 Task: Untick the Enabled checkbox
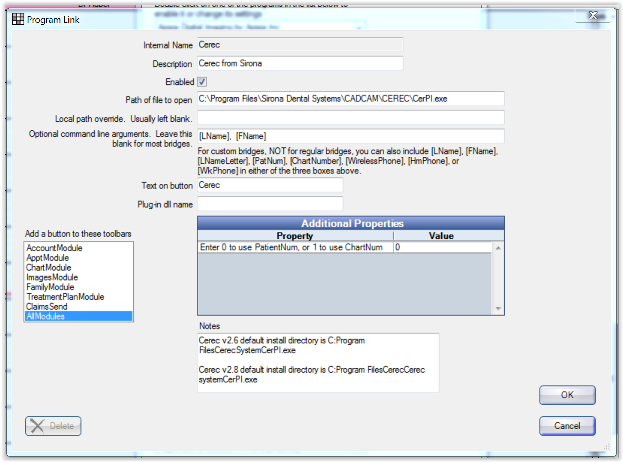pyautogui.click(x=202, y=82)
